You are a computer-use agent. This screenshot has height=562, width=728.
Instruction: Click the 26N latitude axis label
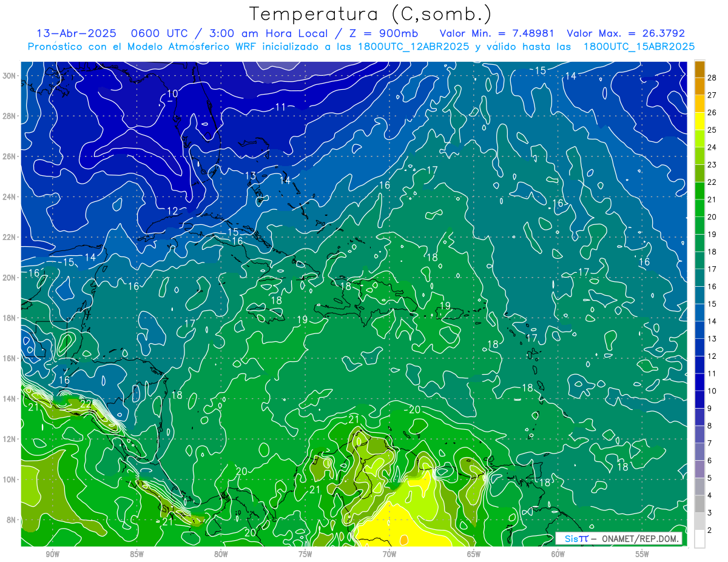[10, 156]
